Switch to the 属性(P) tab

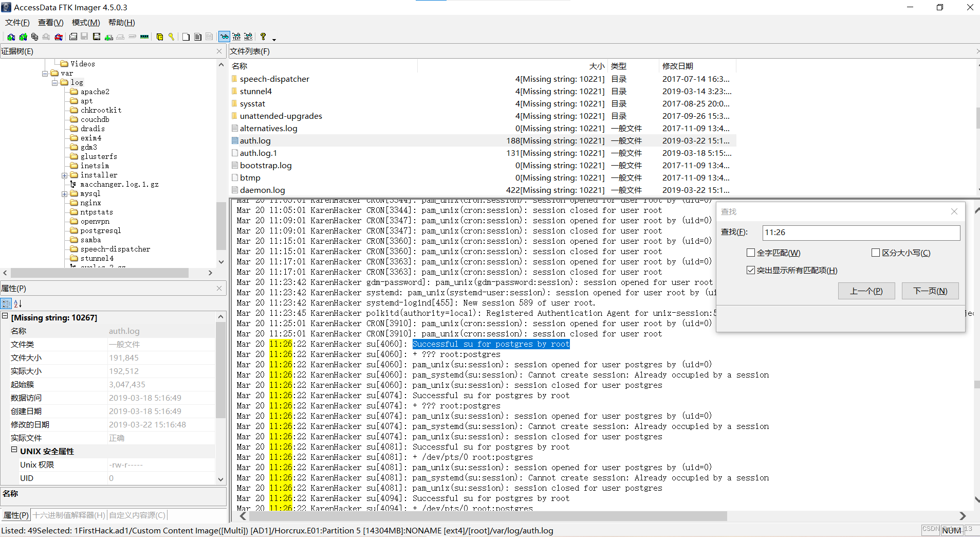pyautogui.click(x=16, y=515)
